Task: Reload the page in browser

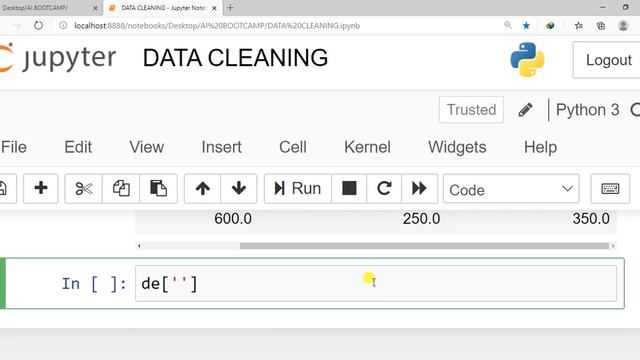Action: (x=38, y=25)
